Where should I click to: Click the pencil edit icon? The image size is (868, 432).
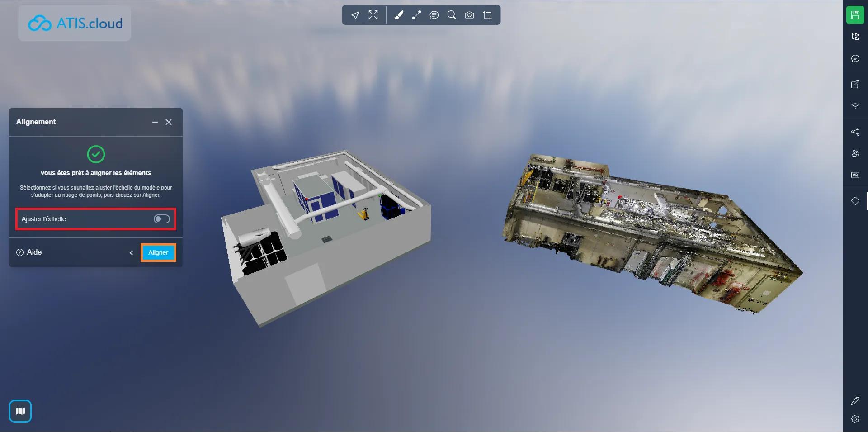(x=855, y=401)
